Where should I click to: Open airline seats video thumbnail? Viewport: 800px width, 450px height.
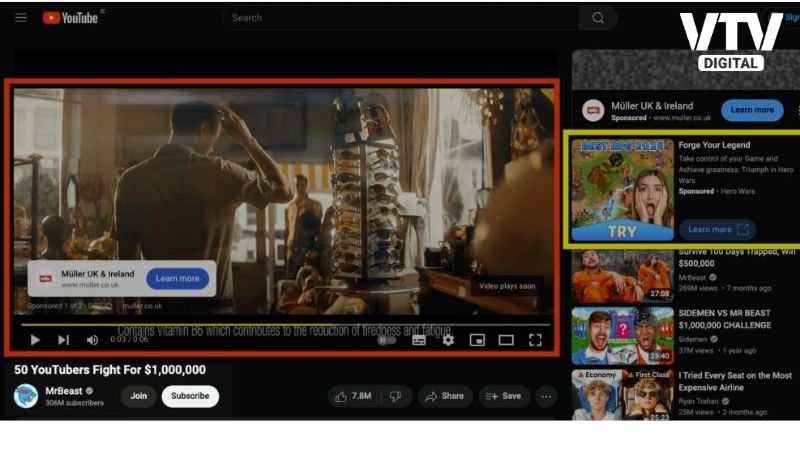pyautogui.click(x=622, y=395)
